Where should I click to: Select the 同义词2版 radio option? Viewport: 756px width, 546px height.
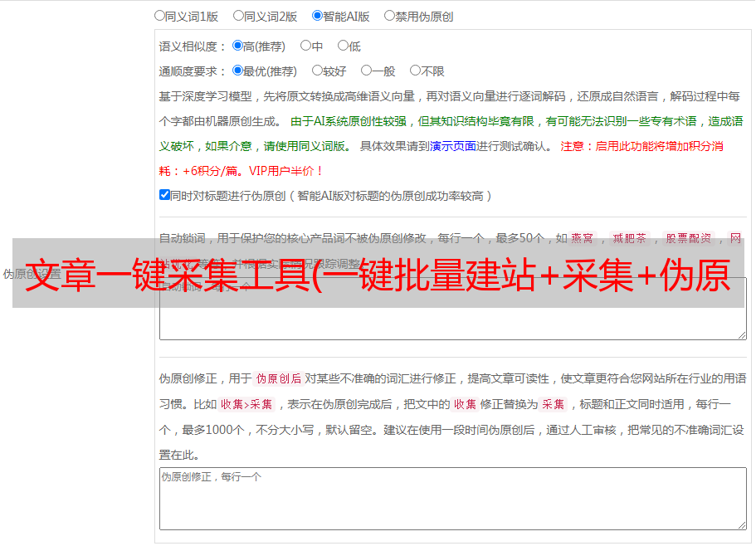(238, 15)
